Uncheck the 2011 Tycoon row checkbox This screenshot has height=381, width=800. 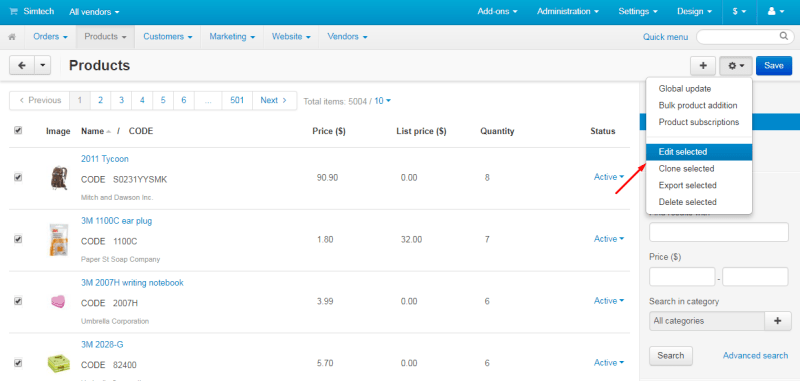click(18, 177)
